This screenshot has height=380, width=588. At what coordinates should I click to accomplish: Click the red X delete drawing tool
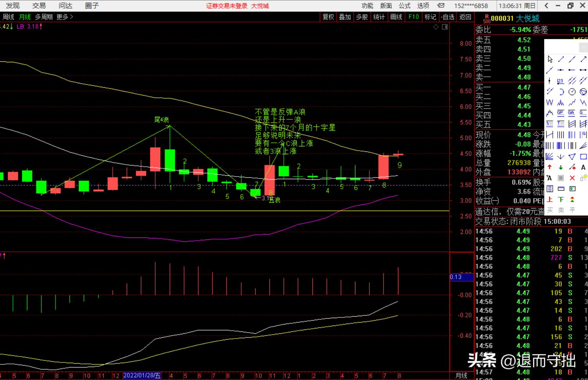coord(572,178)
